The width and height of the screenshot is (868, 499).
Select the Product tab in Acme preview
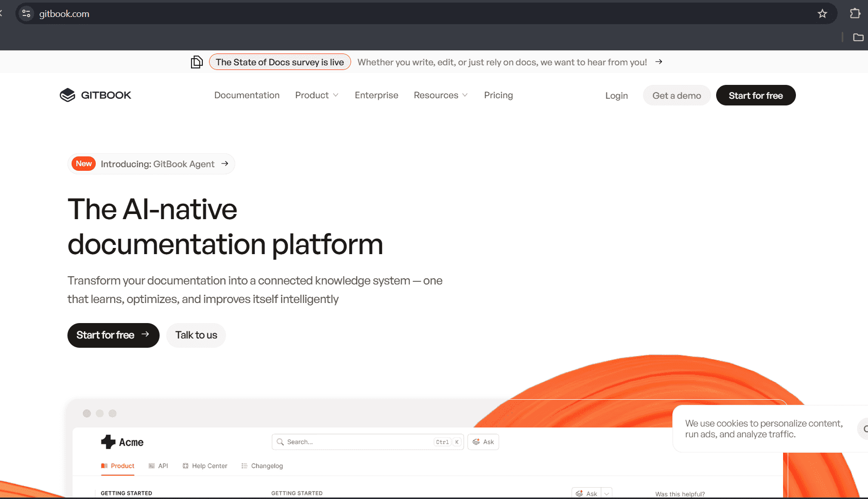(x=118, y=466)
